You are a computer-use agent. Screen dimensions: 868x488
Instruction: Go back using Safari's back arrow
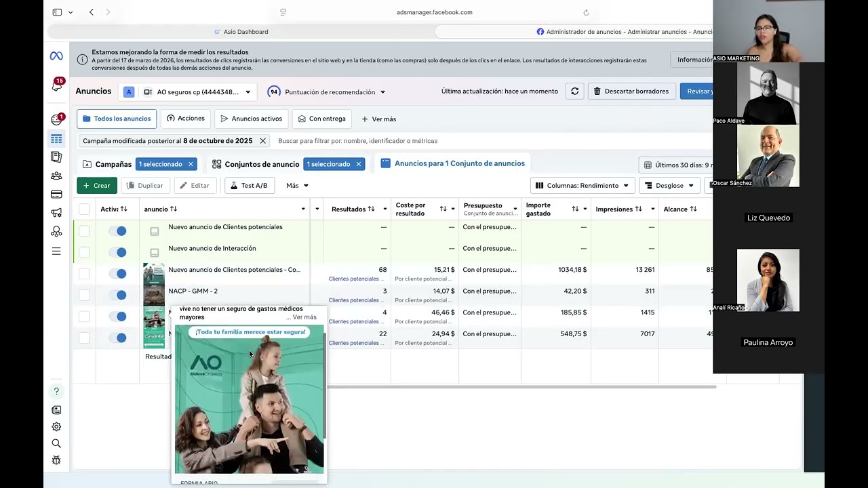click(92, 12)
